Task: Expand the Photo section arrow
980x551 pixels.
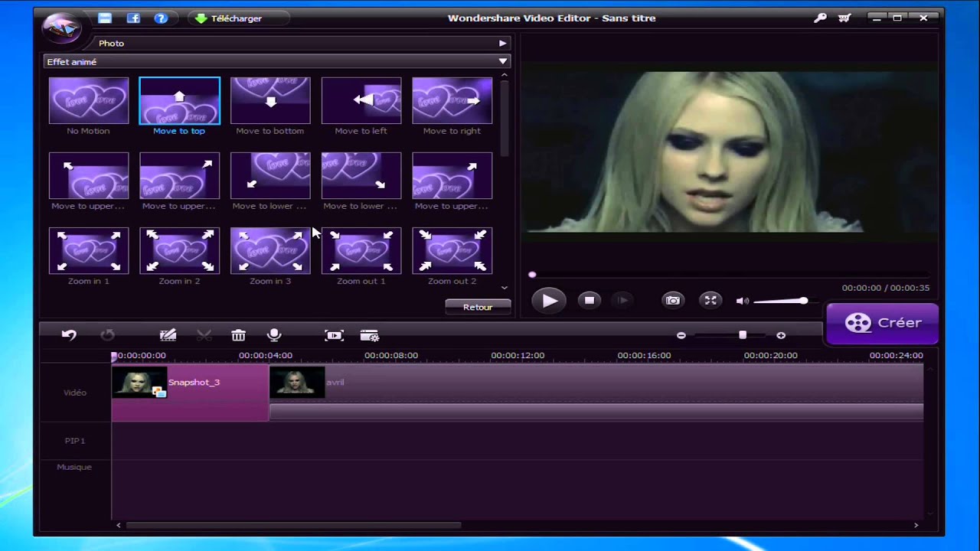Action: click(503, 44)
